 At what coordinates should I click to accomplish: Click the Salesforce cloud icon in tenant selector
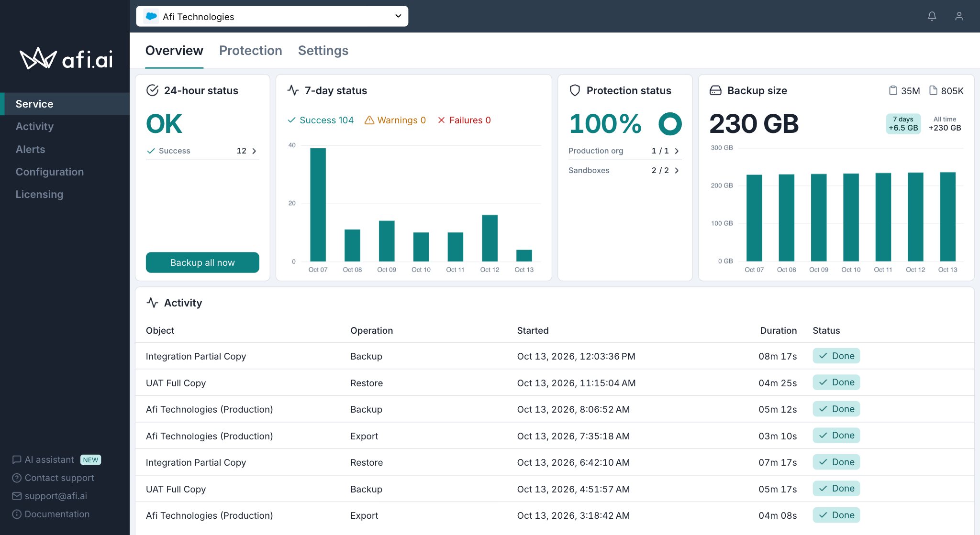point(151,16)
